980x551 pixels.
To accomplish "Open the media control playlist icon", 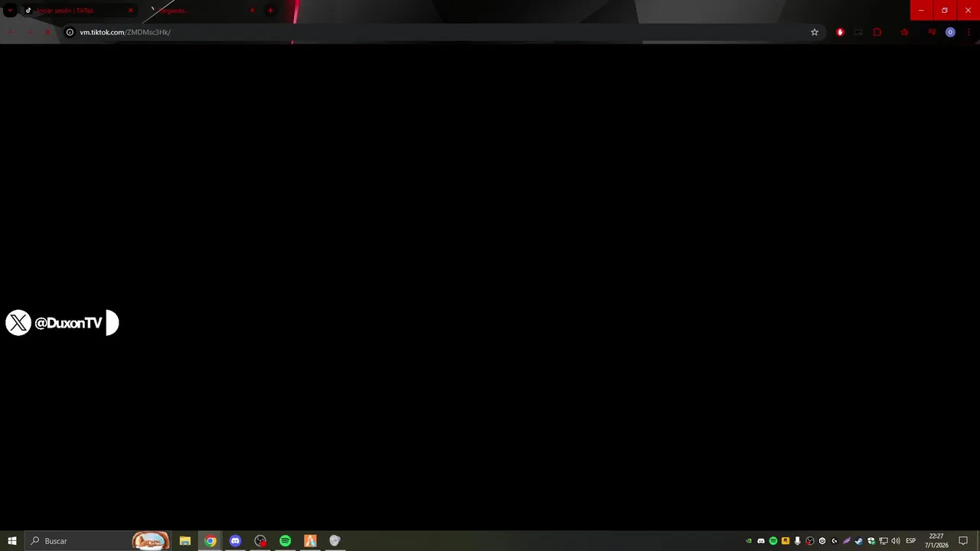I will click(x=932, y=32).
